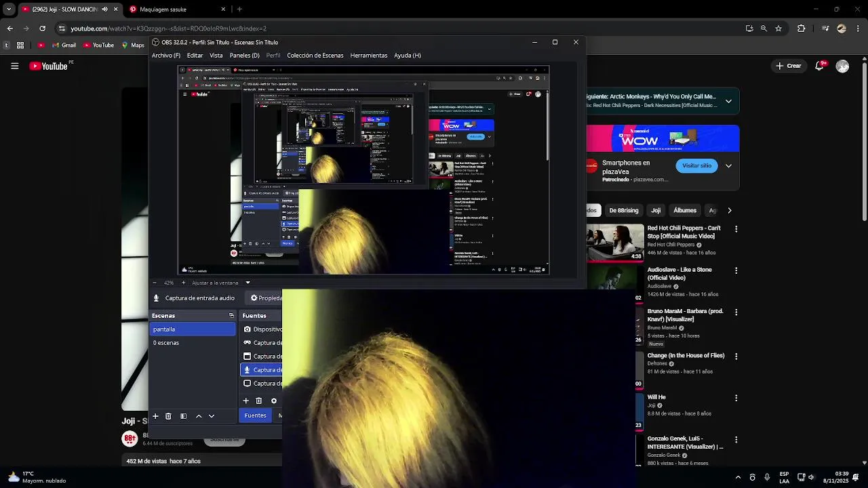Open more options for Bruno MaraM Barbara video

tap(736, 312)
